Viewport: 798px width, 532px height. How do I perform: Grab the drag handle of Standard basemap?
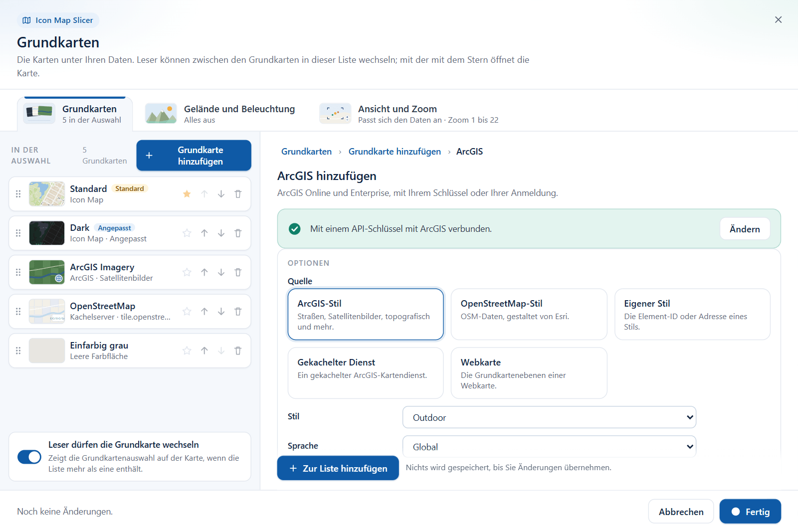pos(18,194)
